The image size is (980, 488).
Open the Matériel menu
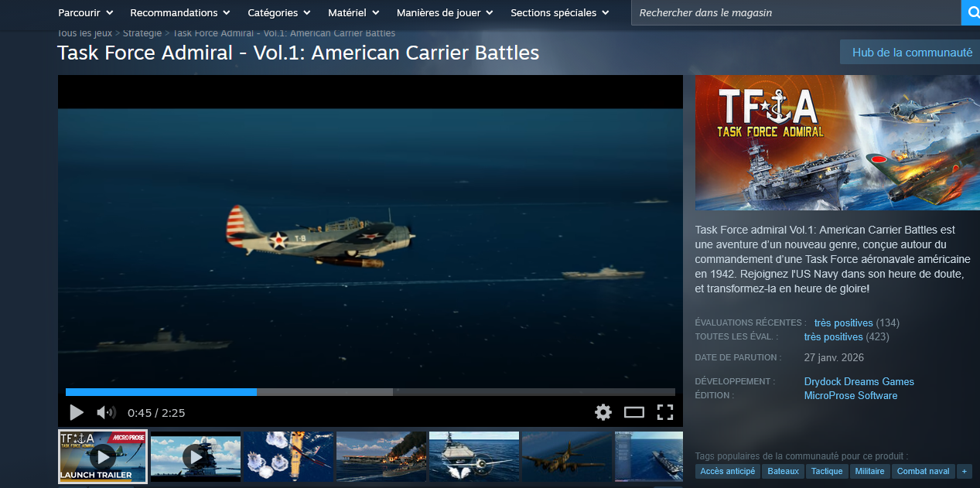pyautogui.click(x=353, y=12)
